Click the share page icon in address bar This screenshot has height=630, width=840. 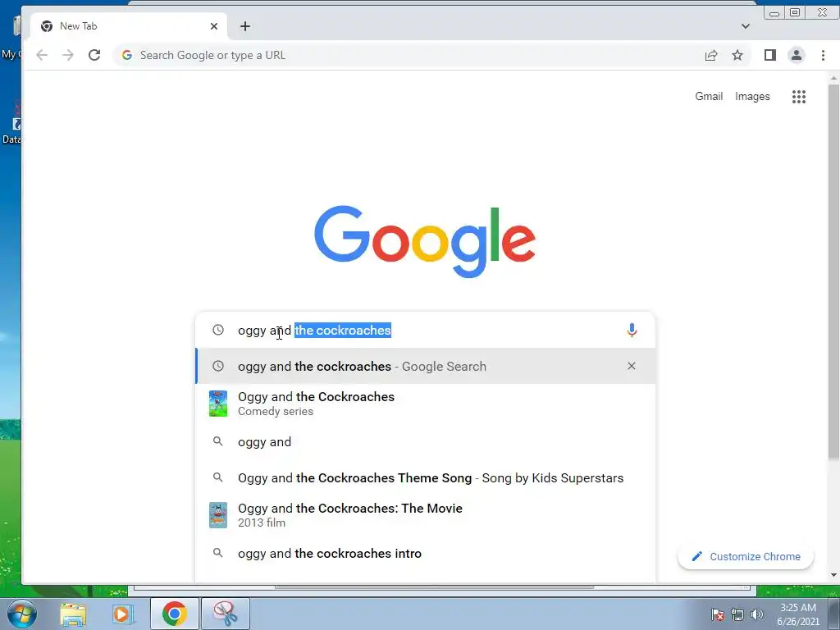point(711,55)
